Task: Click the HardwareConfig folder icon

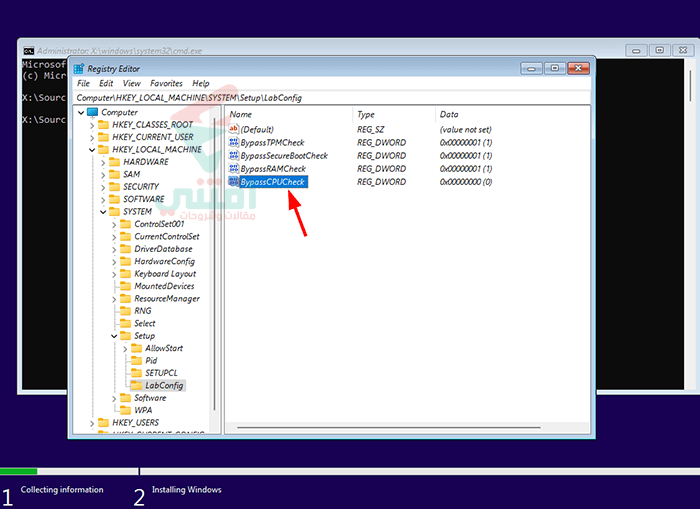Action: (126, 262)
